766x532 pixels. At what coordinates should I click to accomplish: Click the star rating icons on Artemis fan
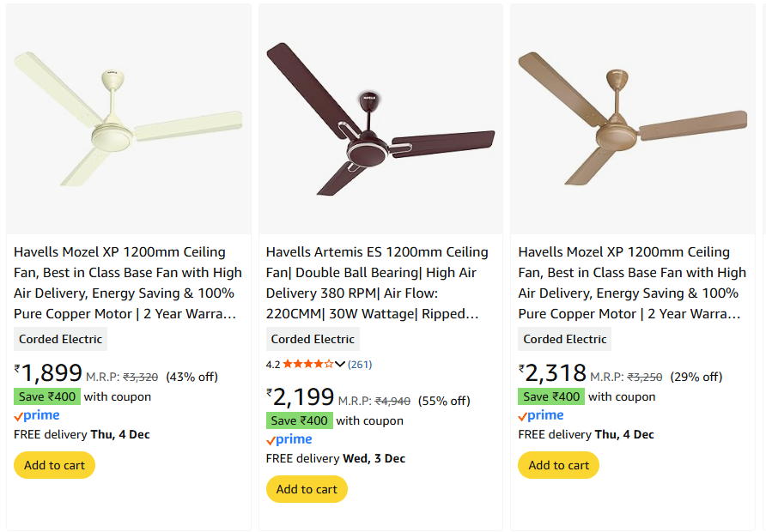307,364
